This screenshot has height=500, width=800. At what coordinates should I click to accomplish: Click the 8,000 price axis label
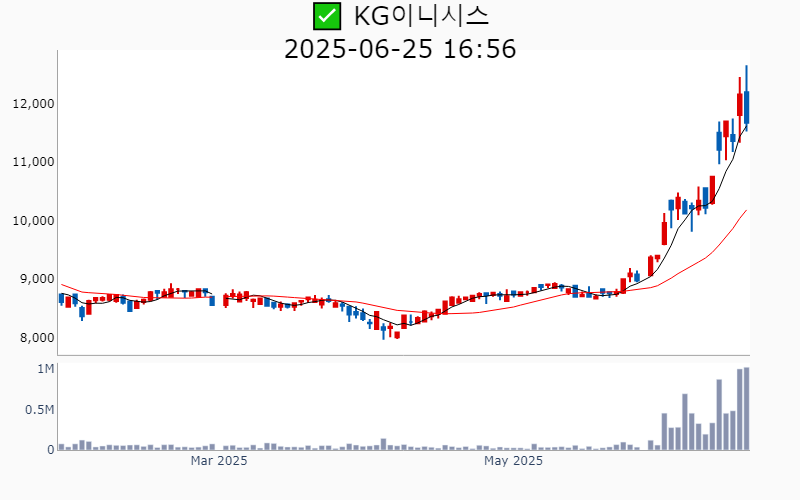pos(36,338)
